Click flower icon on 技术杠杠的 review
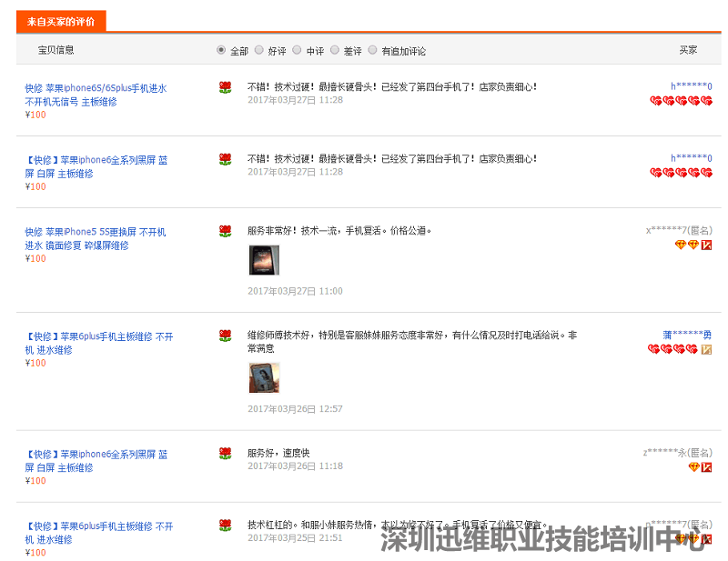This screenshot has height=561, width=728. click(225, 526)
